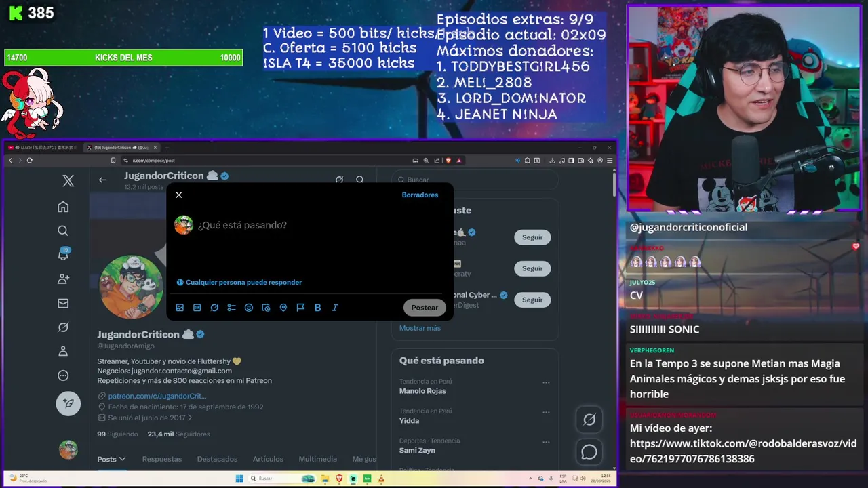The width and height of the screenshot is (868, 488).
Task: Add image media to post
Action: 180,308
